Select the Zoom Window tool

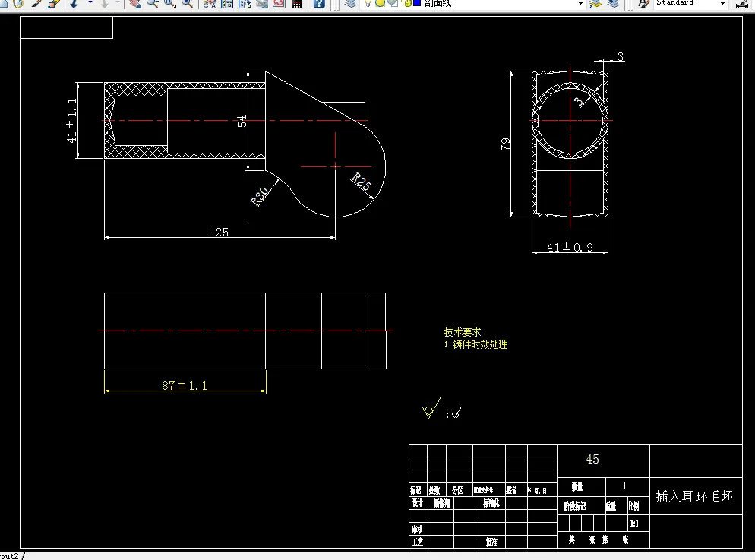[x=170, y=3]
